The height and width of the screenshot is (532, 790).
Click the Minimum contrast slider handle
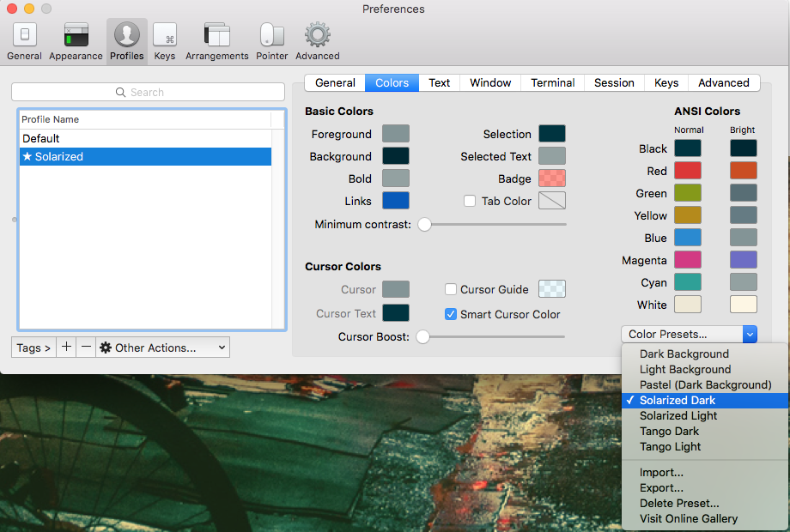tap(425, 225)
